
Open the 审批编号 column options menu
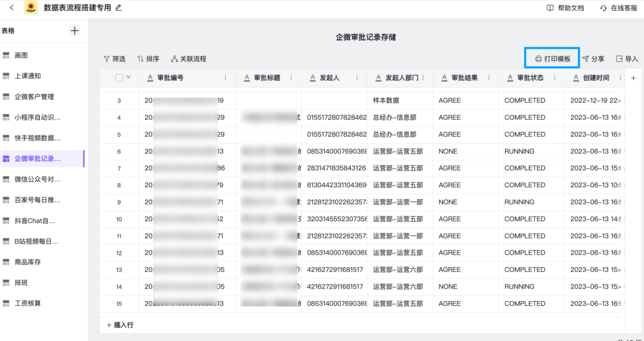click(225, 77)
